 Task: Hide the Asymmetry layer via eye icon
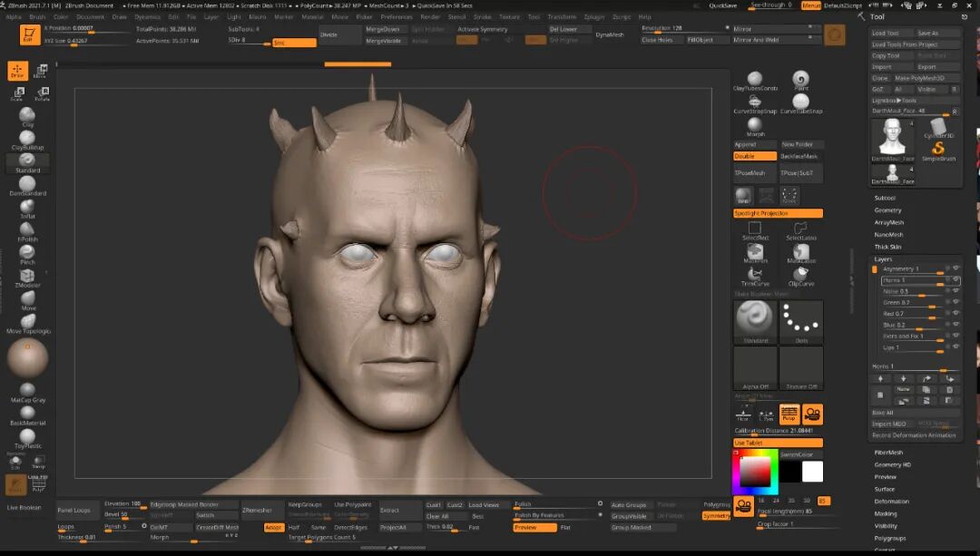pos(955,268)
